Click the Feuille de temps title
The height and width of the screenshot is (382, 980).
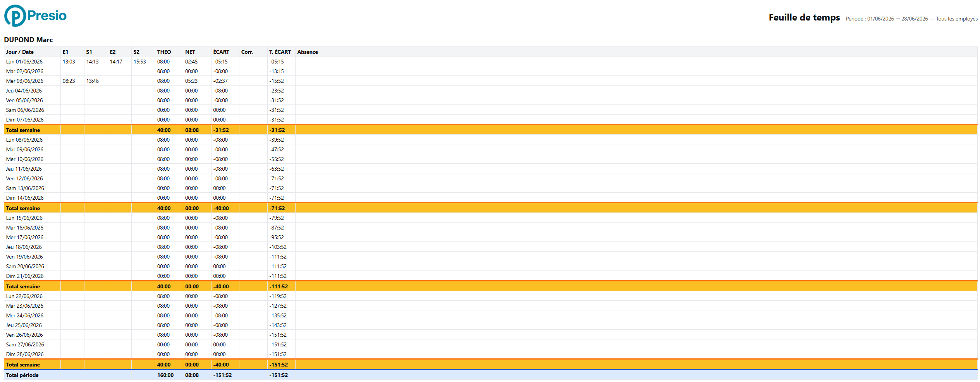[804, 17]
